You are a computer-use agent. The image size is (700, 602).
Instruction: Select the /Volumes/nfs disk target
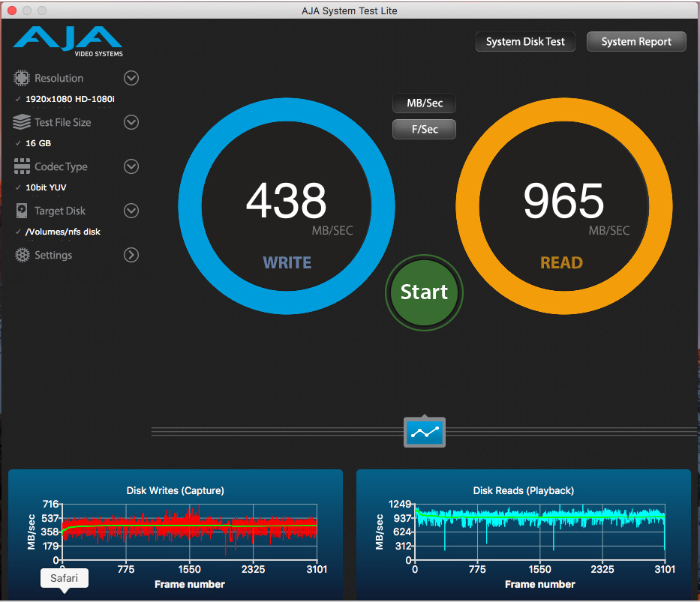pyautogui.click(x=62, y=232)
